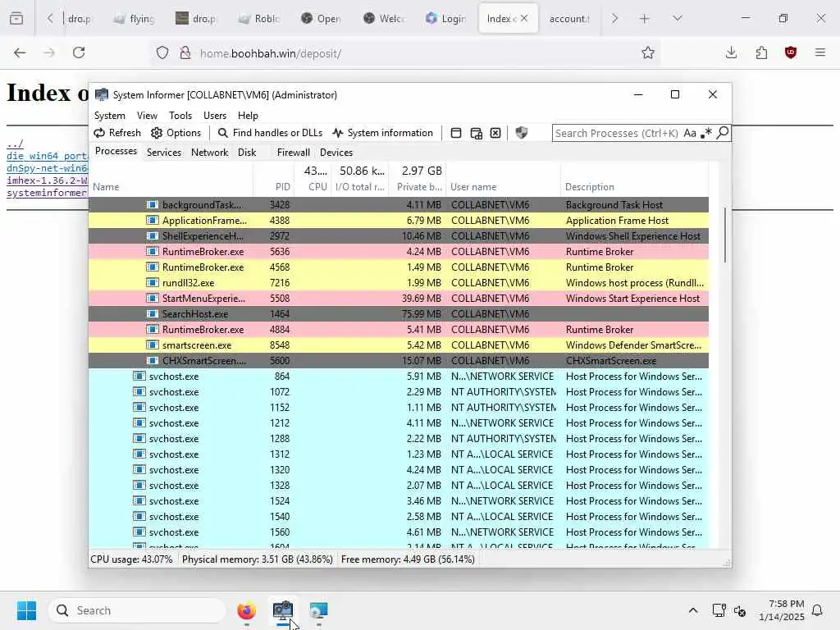Screen dimensions: 840x630
Task: Click the shield icon in toolbar
Action: [x=521, y=133]
